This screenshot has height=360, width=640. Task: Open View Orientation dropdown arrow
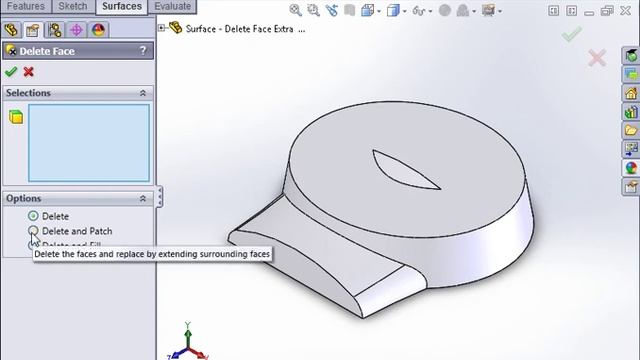379,11
